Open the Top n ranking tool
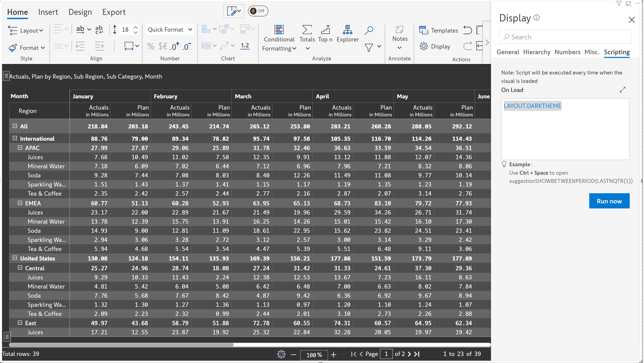Viewport: 644px width, 363px height. tap(325, 34)
